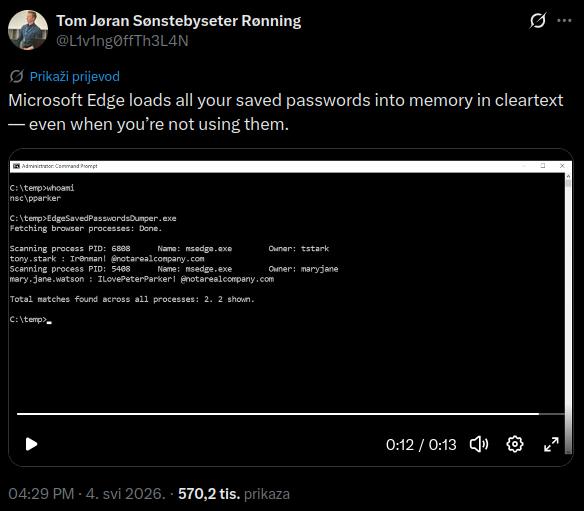Seek on the video progress bar
The height and width of the screenshot is (511, 584).
(291, 414)
